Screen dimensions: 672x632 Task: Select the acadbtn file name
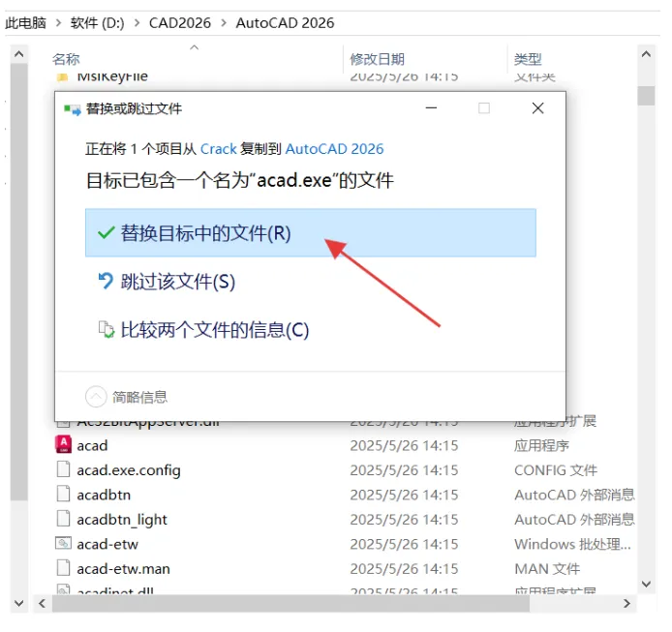tap(104, 495)
